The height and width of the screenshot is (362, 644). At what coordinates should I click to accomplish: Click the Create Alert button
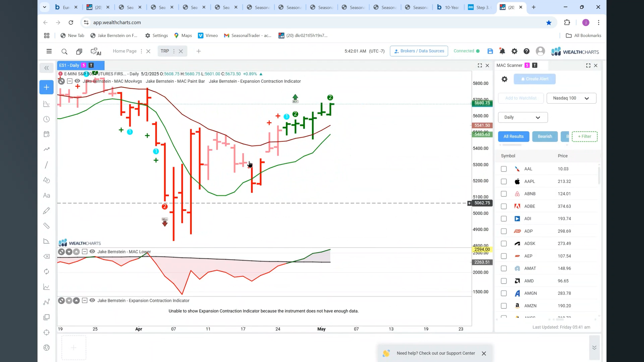click(x=535, y=79)
